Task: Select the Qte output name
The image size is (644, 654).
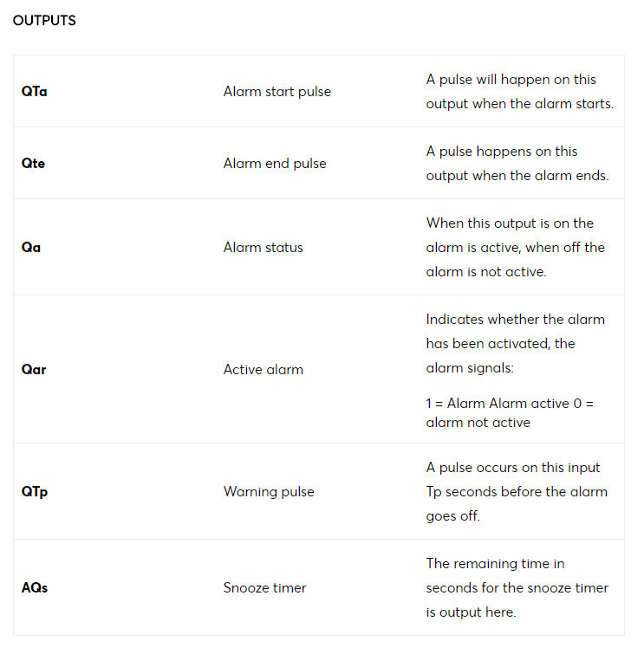Action: click(33, 163)
